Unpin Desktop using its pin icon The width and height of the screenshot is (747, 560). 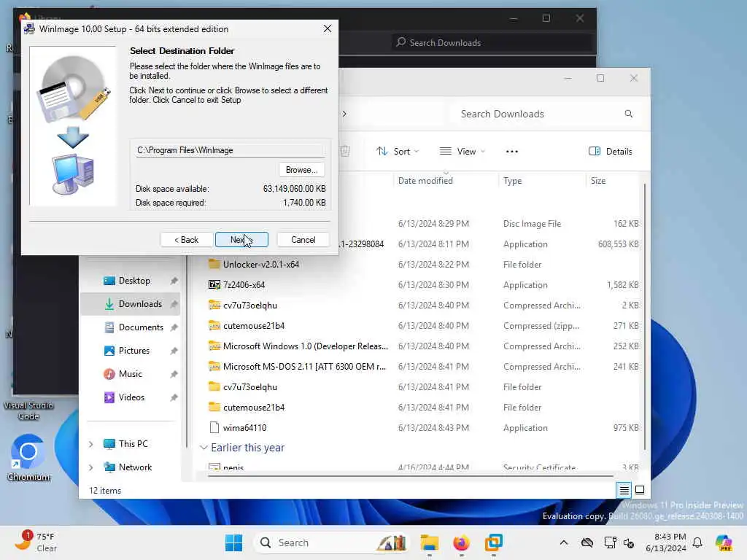[x=174, y=281]
